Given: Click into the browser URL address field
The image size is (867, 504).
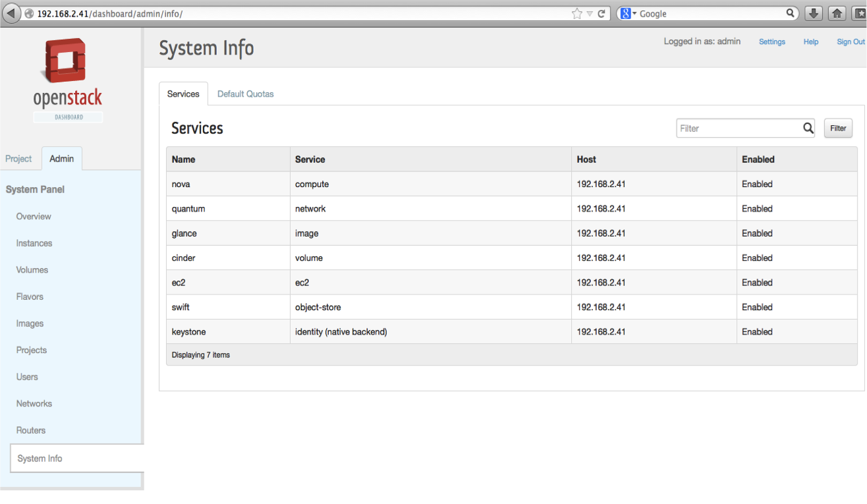Looking at the screenshot, I should [303, 14].
